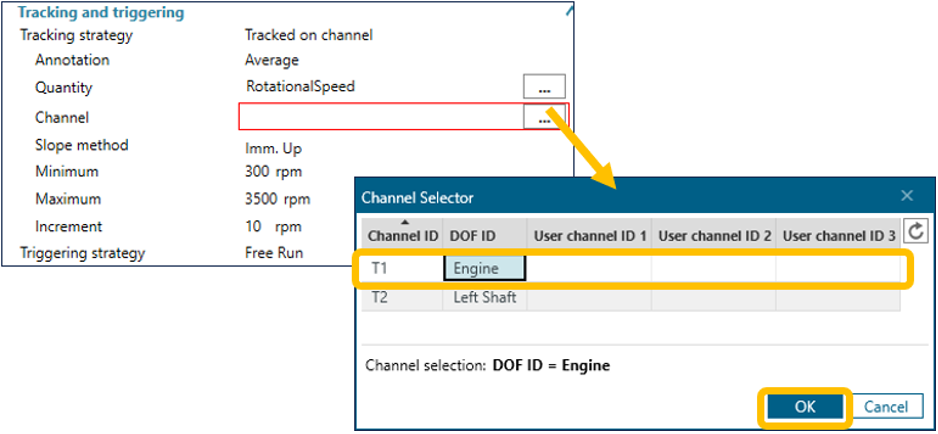
Task: Select the Engine DOF ID cell
Action: [x=484, y=268]
